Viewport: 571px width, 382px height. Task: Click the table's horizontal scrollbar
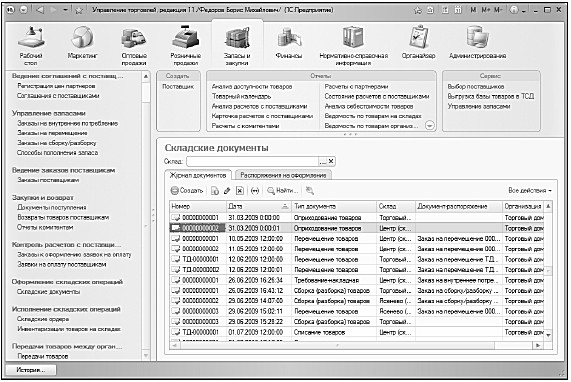click(x=337, y=345)
